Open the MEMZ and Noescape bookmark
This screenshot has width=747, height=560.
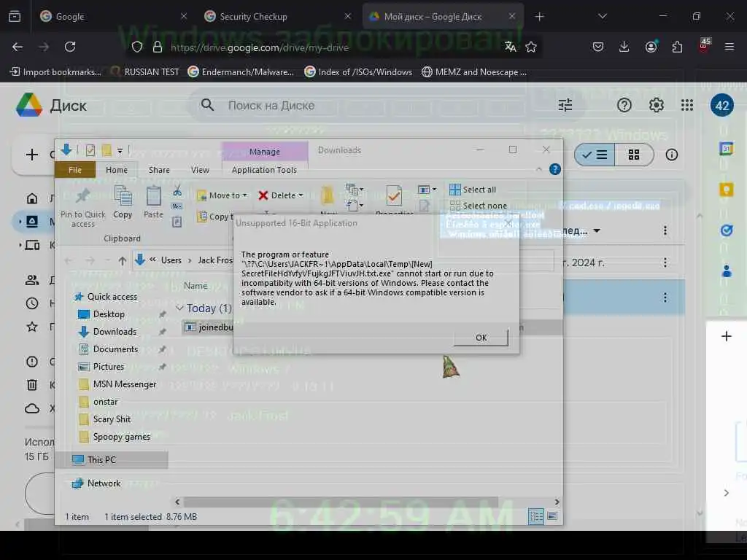click(474, 72)
